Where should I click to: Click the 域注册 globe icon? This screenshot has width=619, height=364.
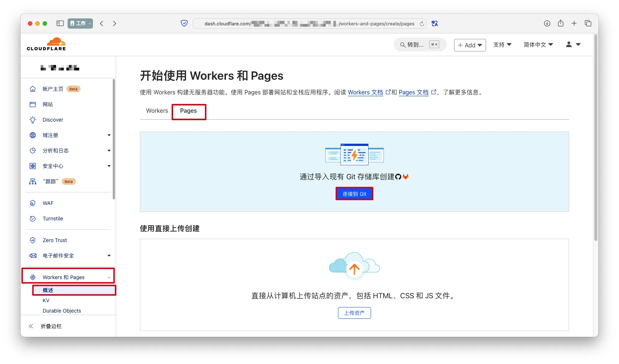point(33,135)
